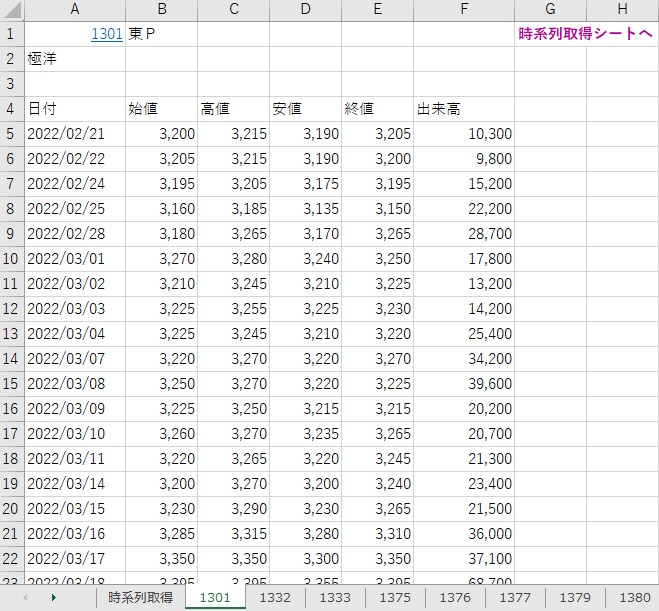Image resolution: width=659 pixels, height=611 pixels.
Task: Select column F header
Action: pyautogui.click(x=464, y=9)
